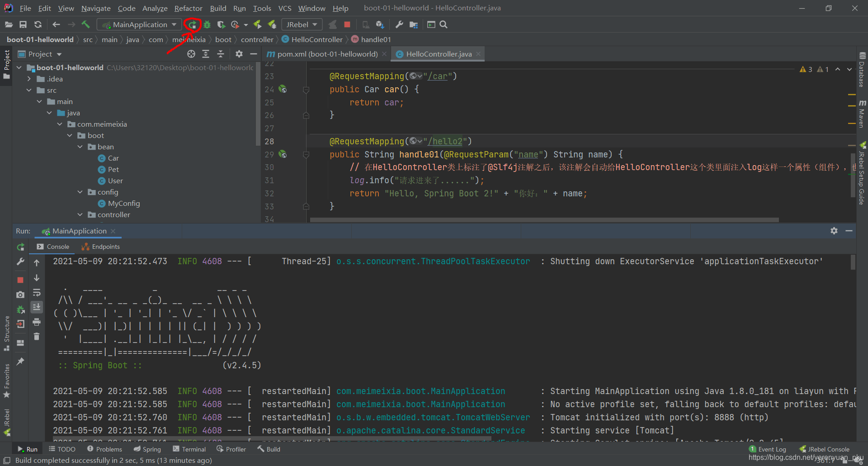
Task: Stop process via Run panel red square
Action: click(x=20, y=280)
